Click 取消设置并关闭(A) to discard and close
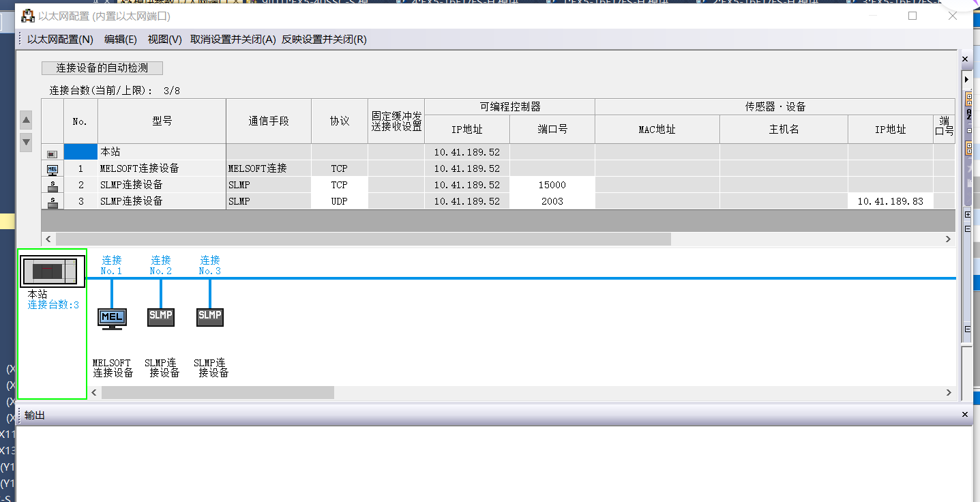This screenshot has width=980, height=502. click(x=233, y=40)
